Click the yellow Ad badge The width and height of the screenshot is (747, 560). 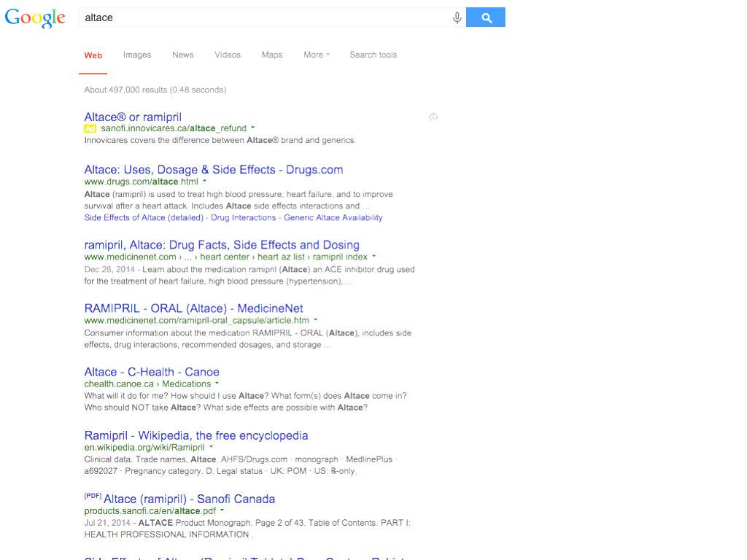click(x=90, y=128)
